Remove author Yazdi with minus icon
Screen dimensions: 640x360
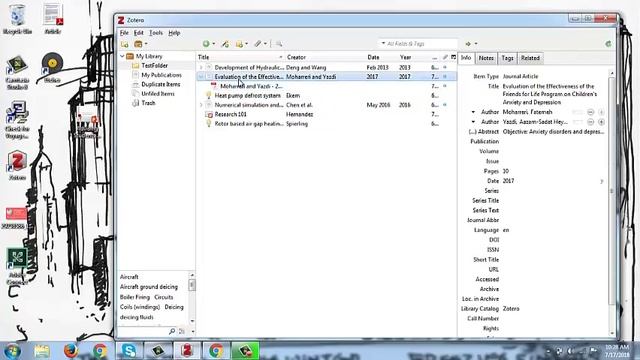[591, 122]
